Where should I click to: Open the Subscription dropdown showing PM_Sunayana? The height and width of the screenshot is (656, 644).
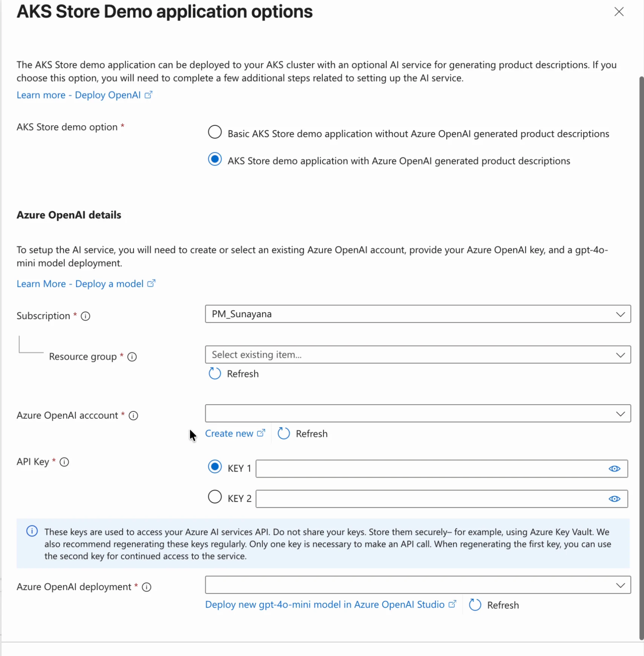tap(418, 314)
